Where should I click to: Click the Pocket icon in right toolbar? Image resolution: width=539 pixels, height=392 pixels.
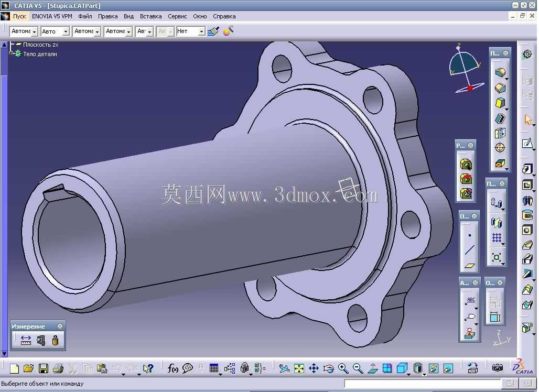527,185
